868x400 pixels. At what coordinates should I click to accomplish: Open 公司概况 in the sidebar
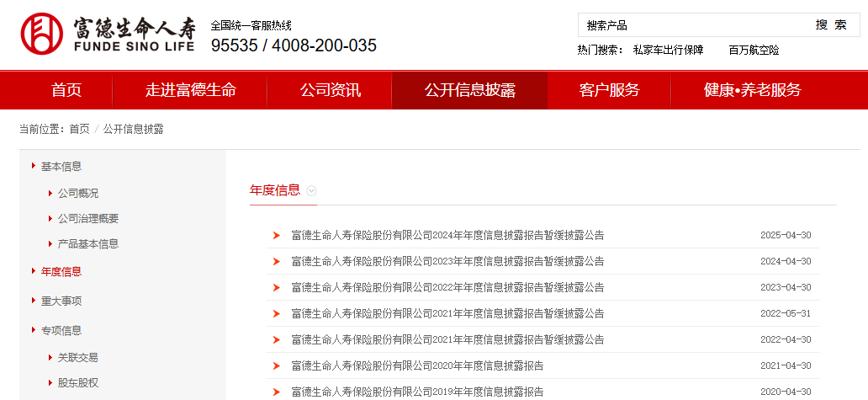click(x=78, y=194)
